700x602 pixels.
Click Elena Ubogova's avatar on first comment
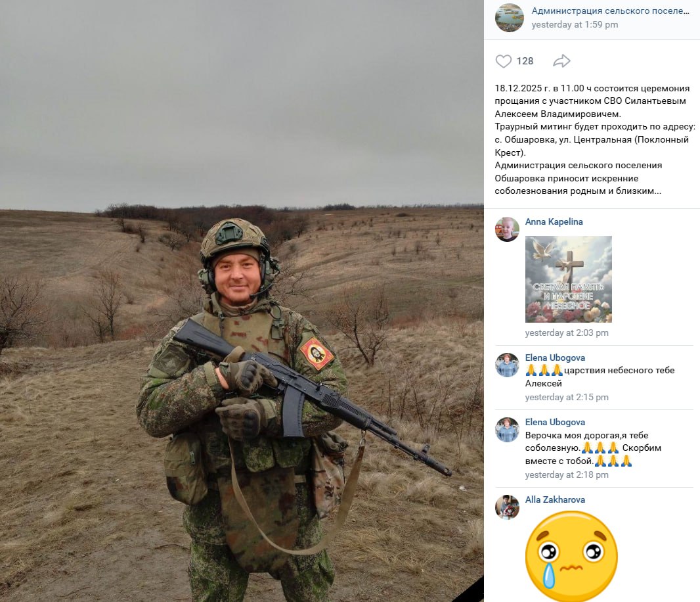507,365
